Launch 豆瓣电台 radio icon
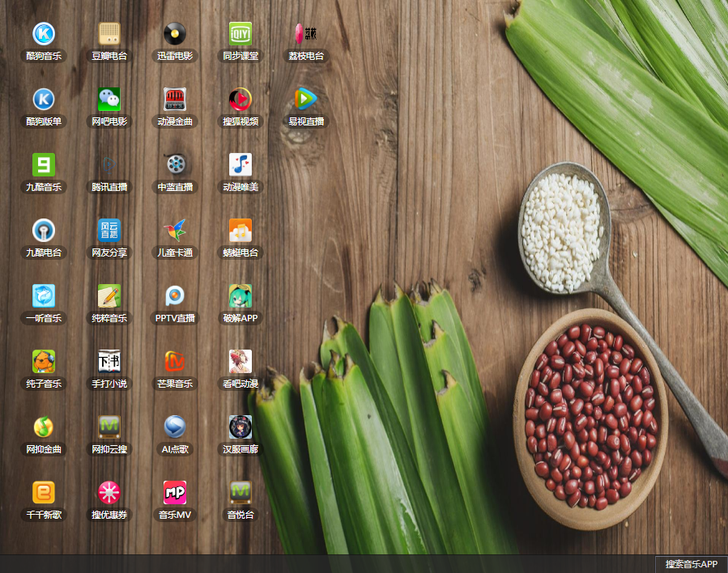 click(x=109, y=34)
